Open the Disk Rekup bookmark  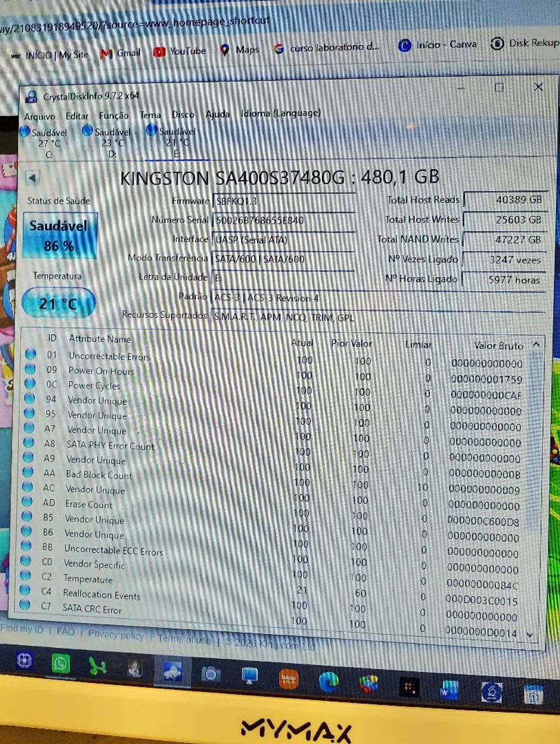[525, 43]
